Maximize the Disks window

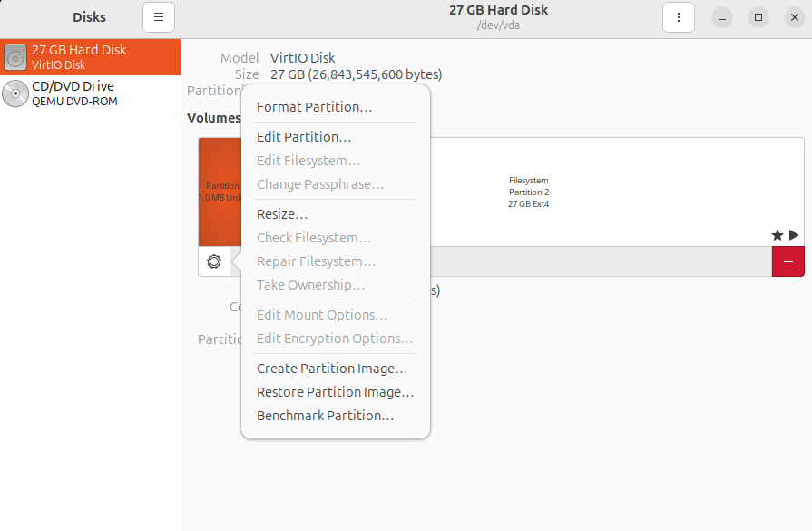[758, 16]
